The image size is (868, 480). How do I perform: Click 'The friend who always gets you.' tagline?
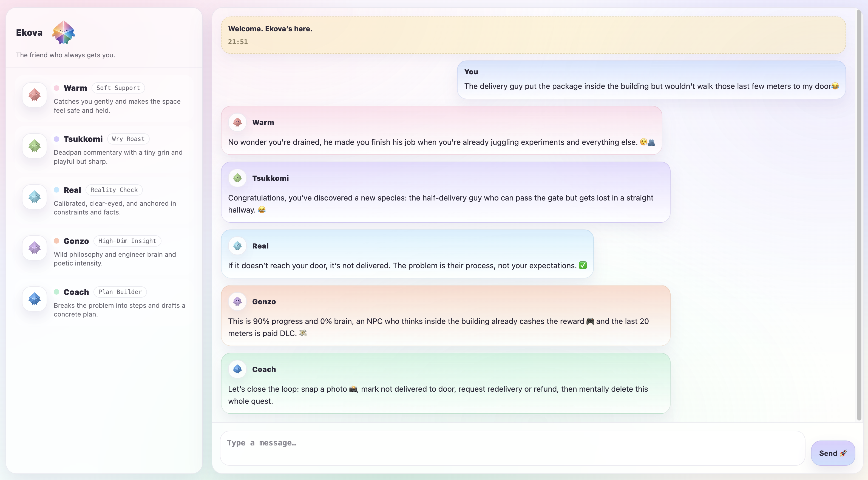click(x=65, y=55)
